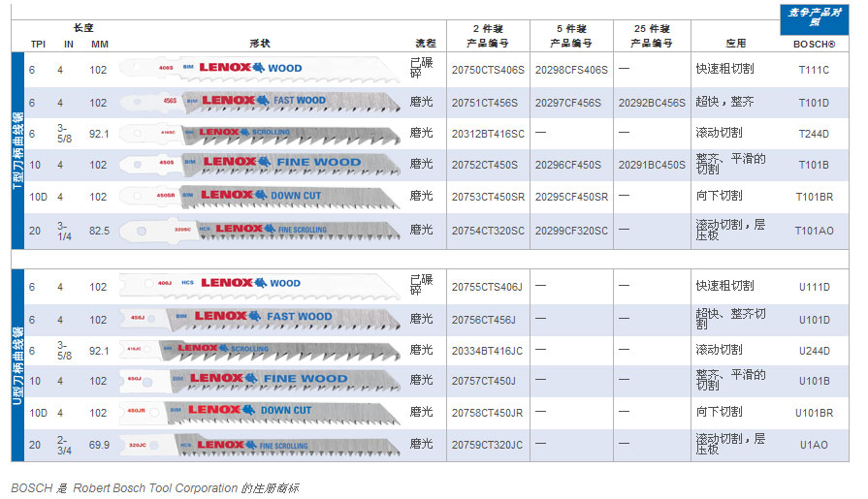Select product code 20750CTS406S
The height and width of the screenshot is (499, 868).
point(488,70)
